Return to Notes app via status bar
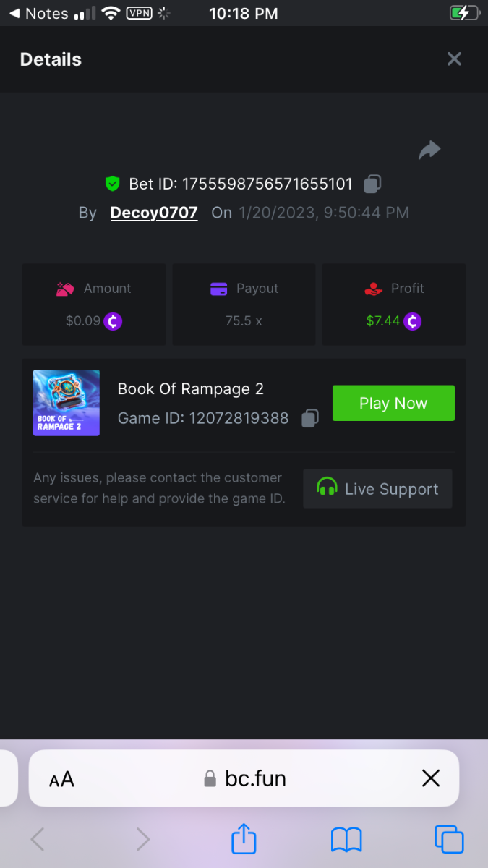This screenshot has width=488, height=868. click(x=38, y=13)
